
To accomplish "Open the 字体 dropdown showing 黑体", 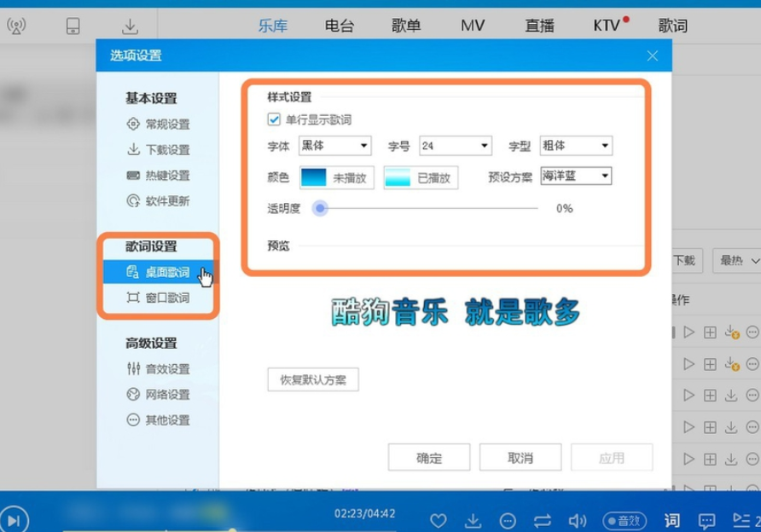I will pos(335,146).
